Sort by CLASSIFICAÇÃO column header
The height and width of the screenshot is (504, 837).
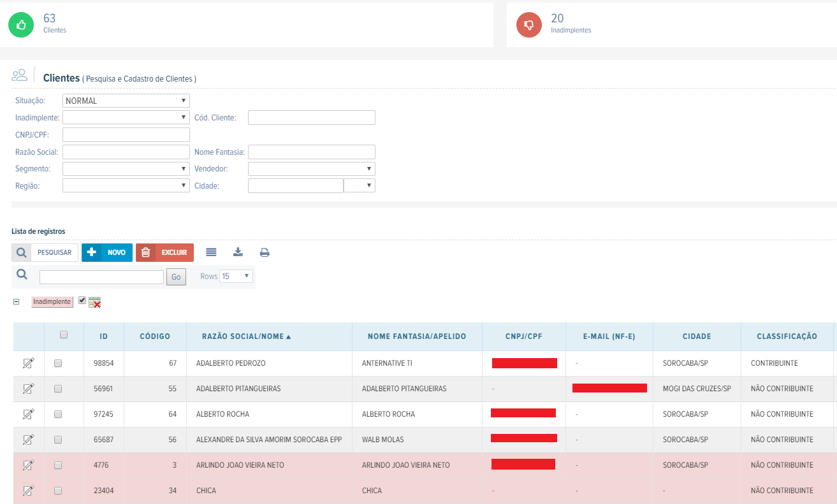click(787, 336)
